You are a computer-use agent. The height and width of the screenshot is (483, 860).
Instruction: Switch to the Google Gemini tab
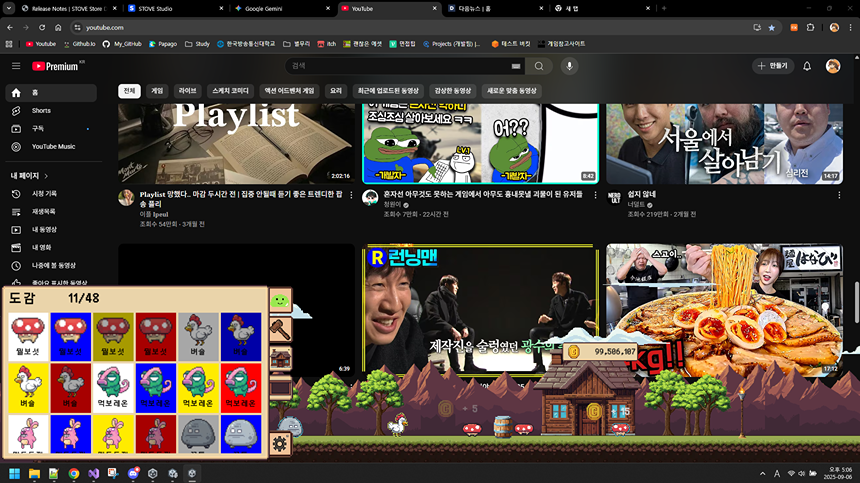[x=281, y=8]
